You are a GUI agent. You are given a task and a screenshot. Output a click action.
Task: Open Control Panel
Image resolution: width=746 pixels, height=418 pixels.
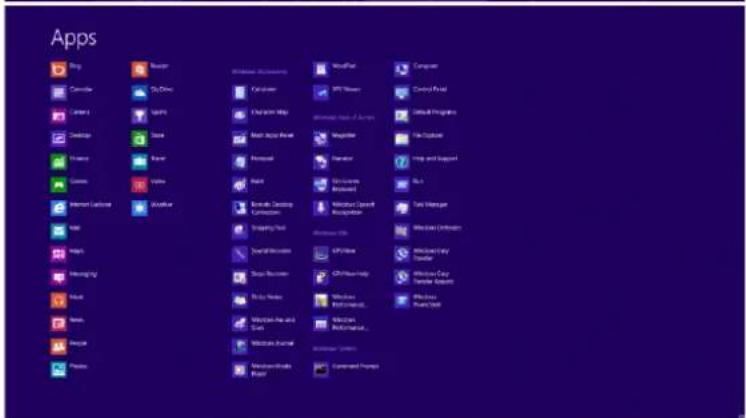click(x=421, y=92)
